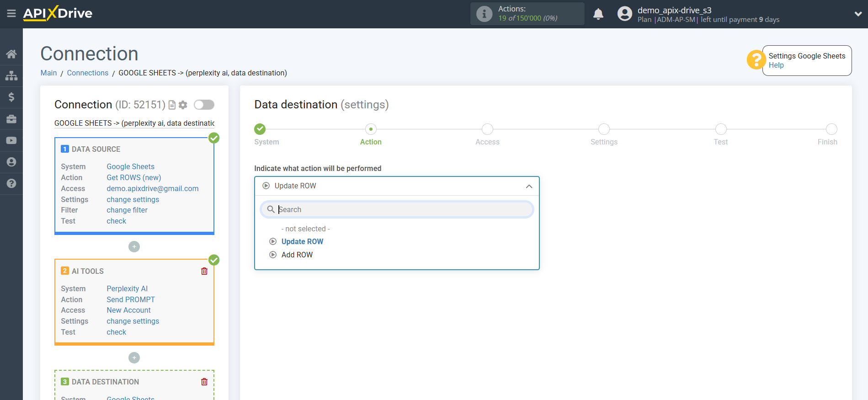Screen dimensions: 868x400
Task: Click Perplexity AI system link
Action: click(127, 289)
